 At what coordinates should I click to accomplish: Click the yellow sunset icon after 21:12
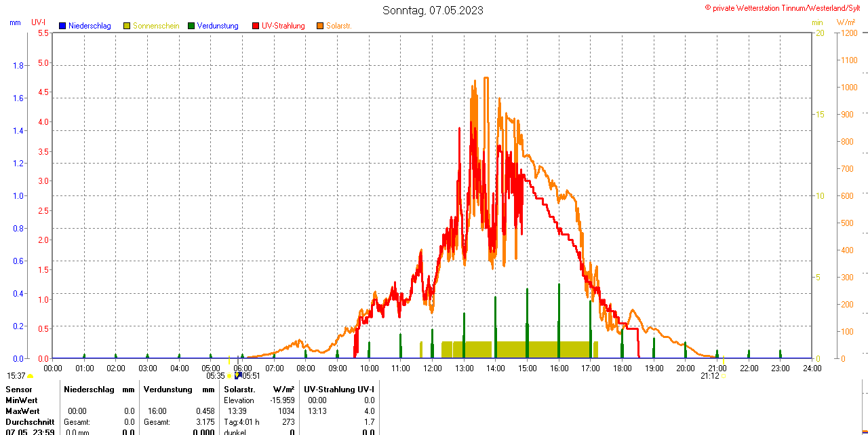[x=723, y=375]
